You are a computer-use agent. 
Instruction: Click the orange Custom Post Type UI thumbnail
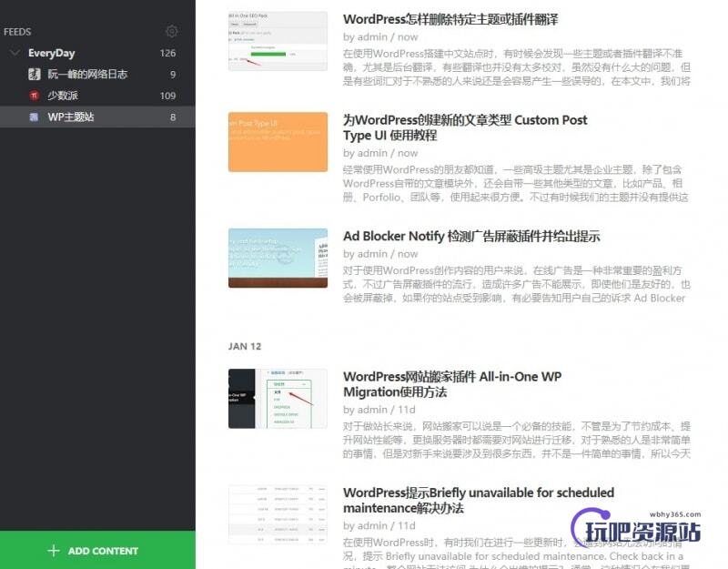click(278, 142)
